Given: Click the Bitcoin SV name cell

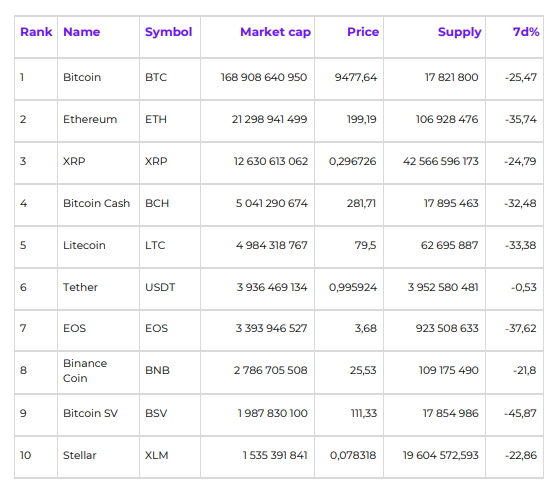Looking at the screenshot, I should coord(90,413).
